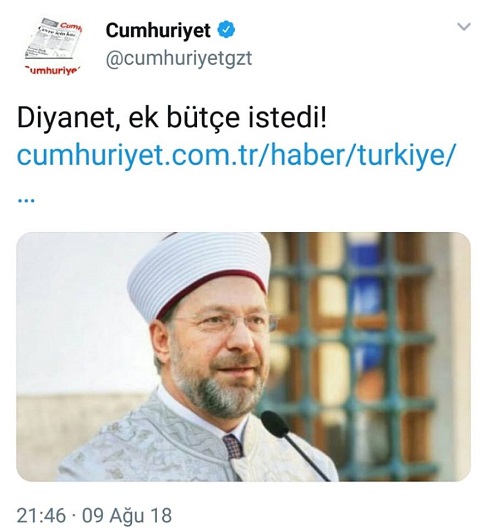Open the attached photo thumbnail

(243, 356)
